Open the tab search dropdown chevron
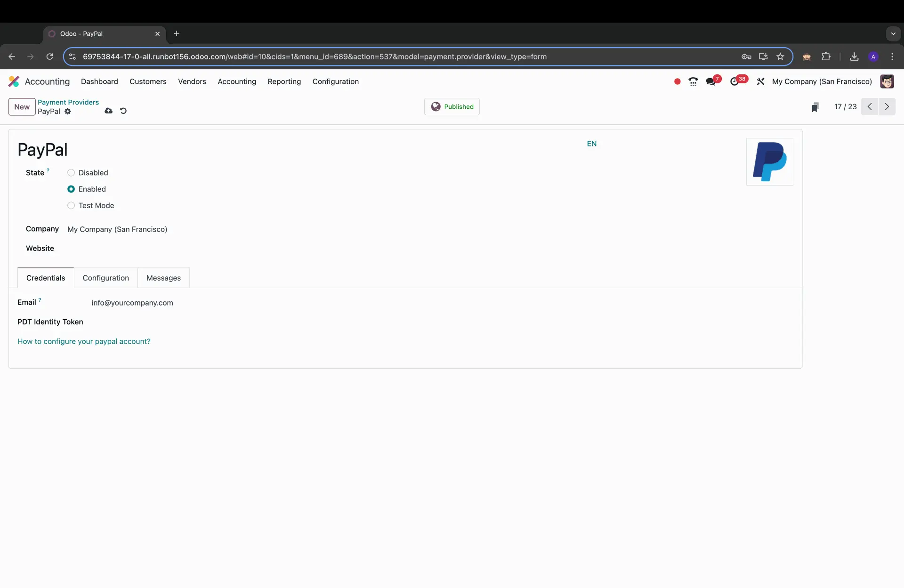Screen dimensions: 904x588 (893, 34)
